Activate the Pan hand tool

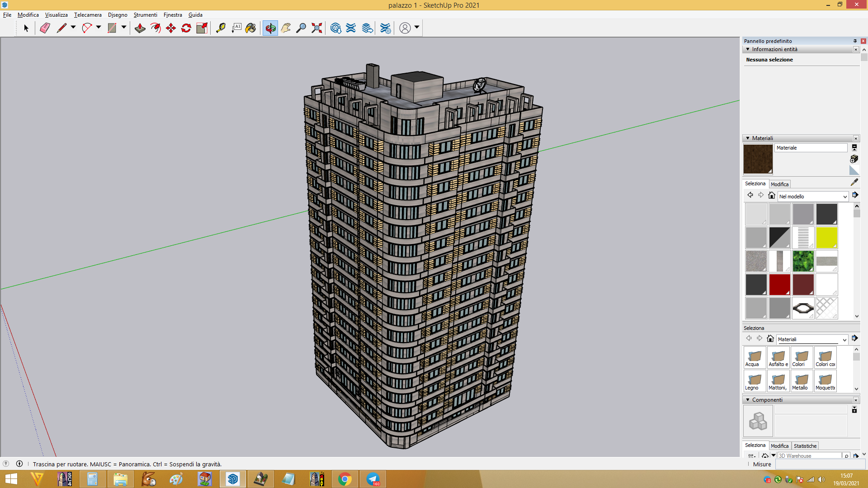286,28
